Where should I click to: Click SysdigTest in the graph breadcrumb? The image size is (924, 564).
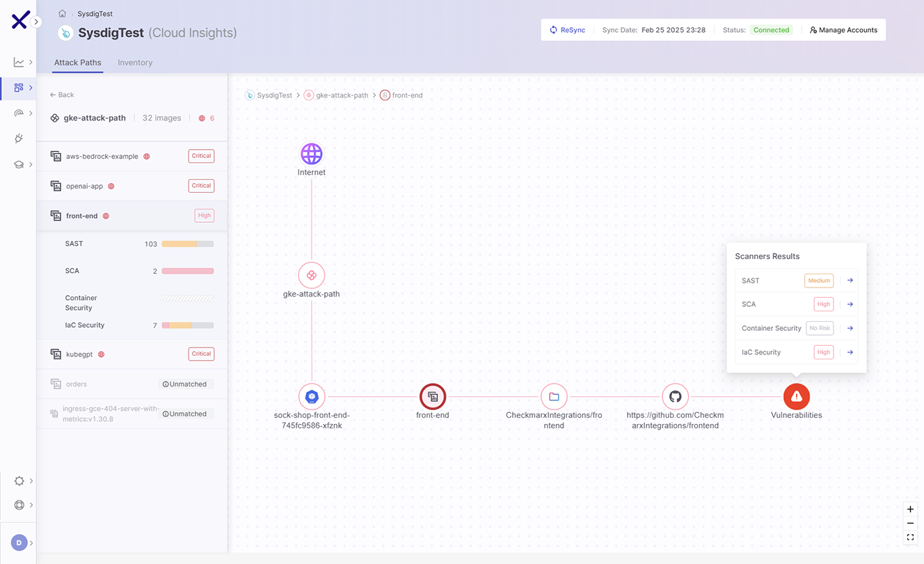(x=269, y=95)
